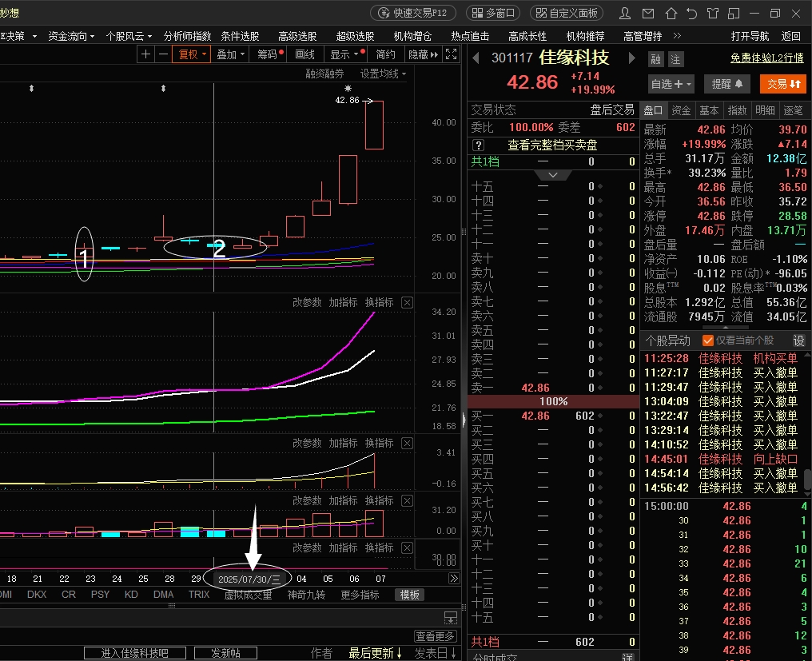Close the volume indicator panel

(x=407, y=500)
